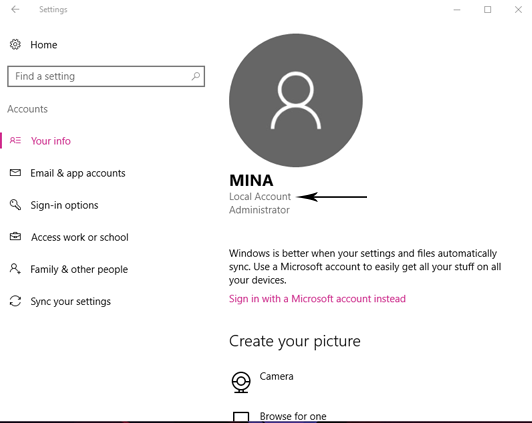Click Sign in with a Microsoft account instead

click(x=317, y=299)
